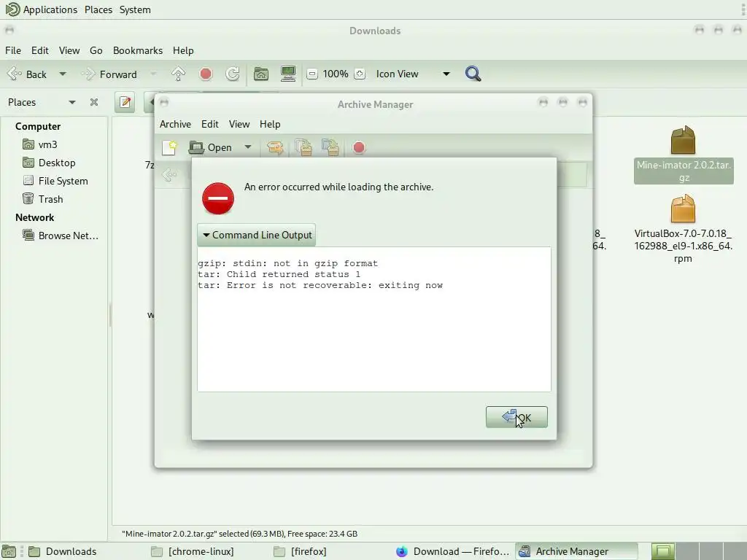Click the red Stop icon in Archive Manager
Viewport: 747px width, 560px height.
point(359,147)
